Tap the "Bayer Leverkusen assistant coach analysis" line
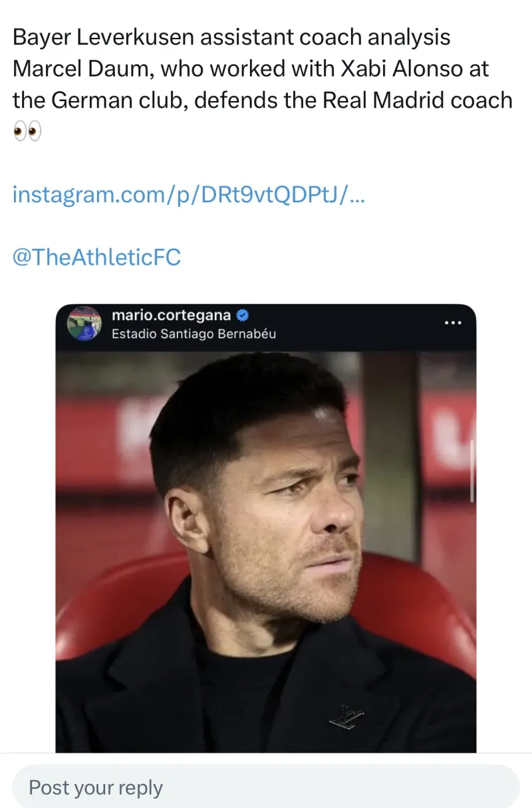This screenshot has width=532, height=808. (231, 37)
